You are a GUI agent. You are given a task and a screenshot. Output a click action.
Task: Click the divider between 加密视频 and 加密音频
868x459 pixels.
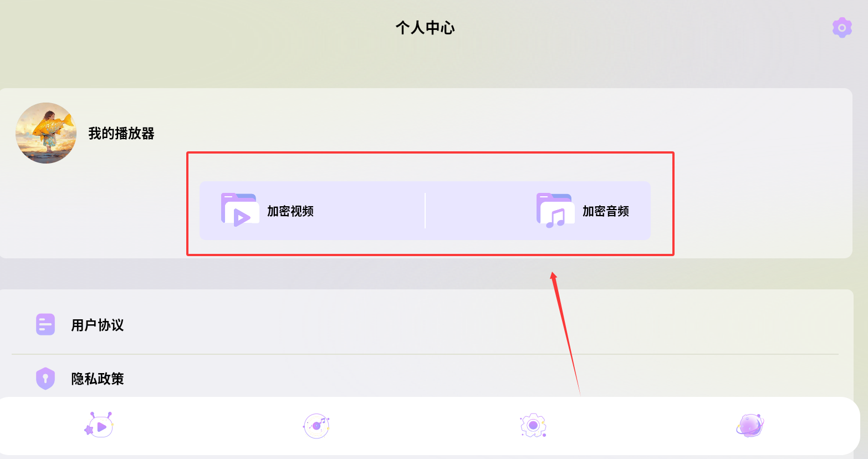click(425, 211)
